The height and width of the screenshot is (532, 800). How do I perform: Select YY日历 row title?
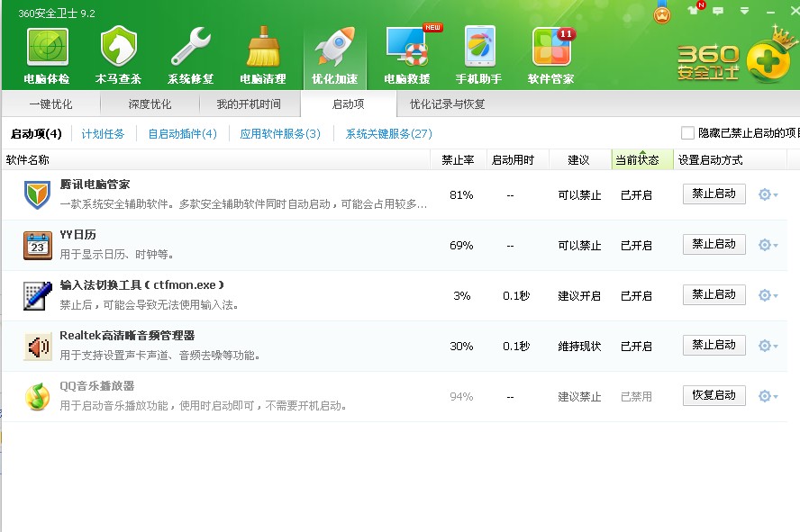[77, 235]
